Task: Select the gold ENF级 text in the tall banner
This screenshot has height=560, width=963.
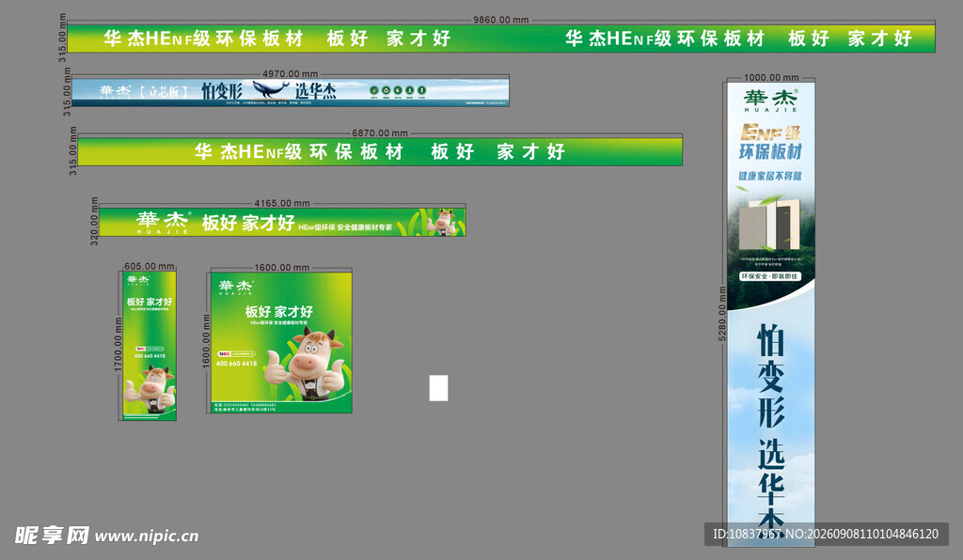Action: pos(771,132)
